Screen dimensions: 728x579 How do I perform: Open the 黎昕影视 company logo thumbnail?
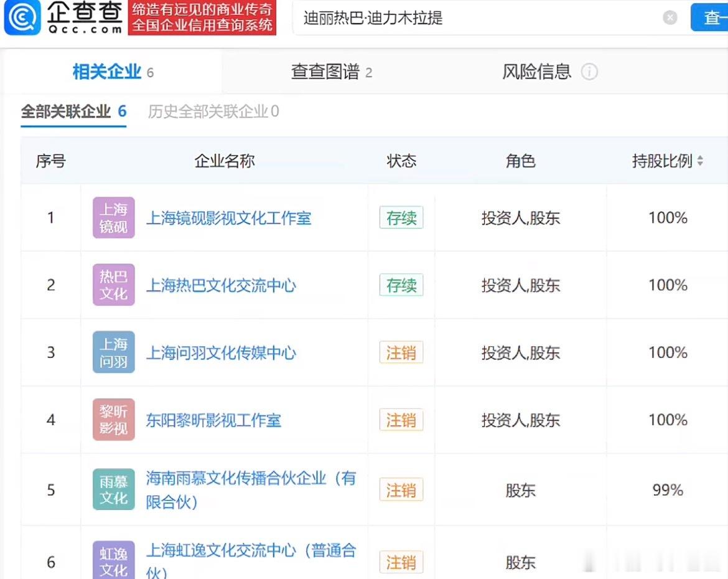(114, 420)
